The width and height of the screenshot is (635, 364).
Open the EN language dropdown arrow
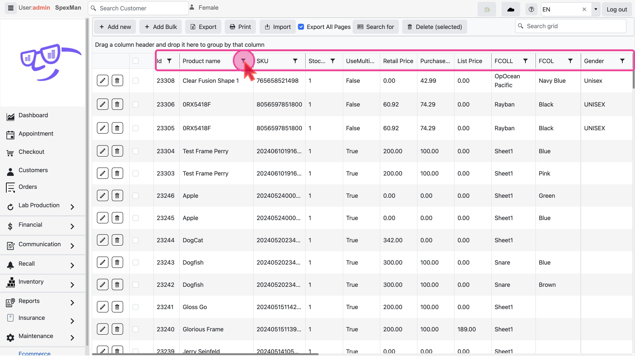pos(596,9)
